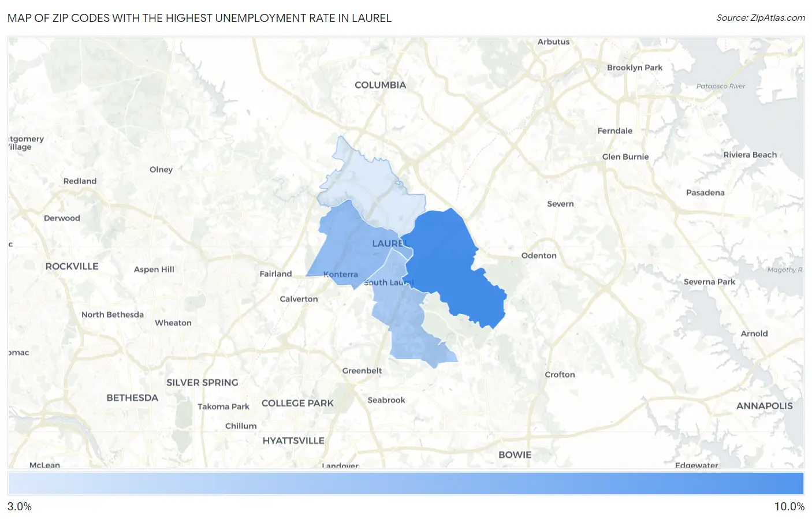The image size is (812, 519).
Task: Click the map title heading
Action: point(199,18)
